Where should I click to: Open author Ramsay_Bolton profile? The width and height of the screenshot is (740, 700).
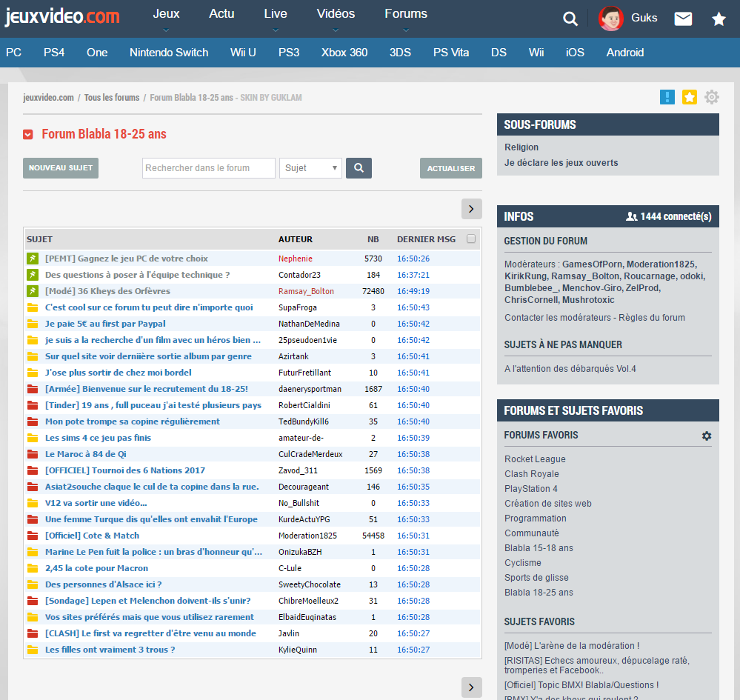306,291
